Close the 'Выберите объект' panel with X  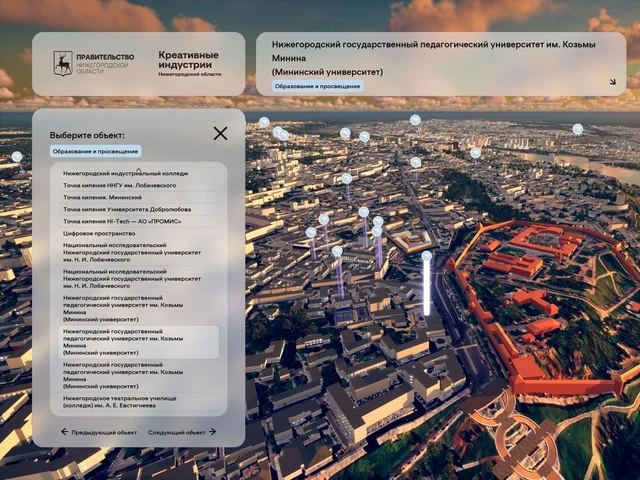click(x=220, y=133)
